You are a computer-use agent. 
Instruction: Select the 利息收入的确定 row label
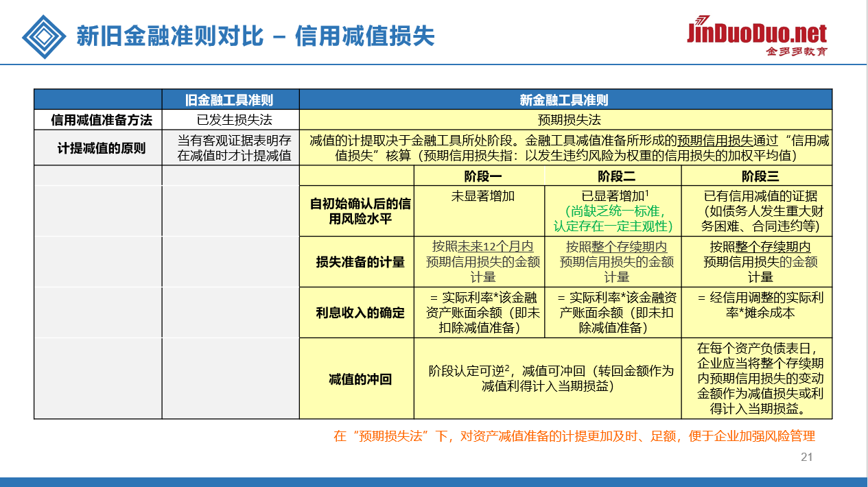(356, 313)
